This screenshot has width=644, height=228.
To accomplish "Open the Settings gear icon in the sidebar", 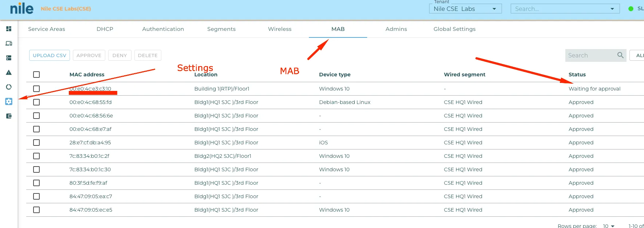I will tap(9, 101).
